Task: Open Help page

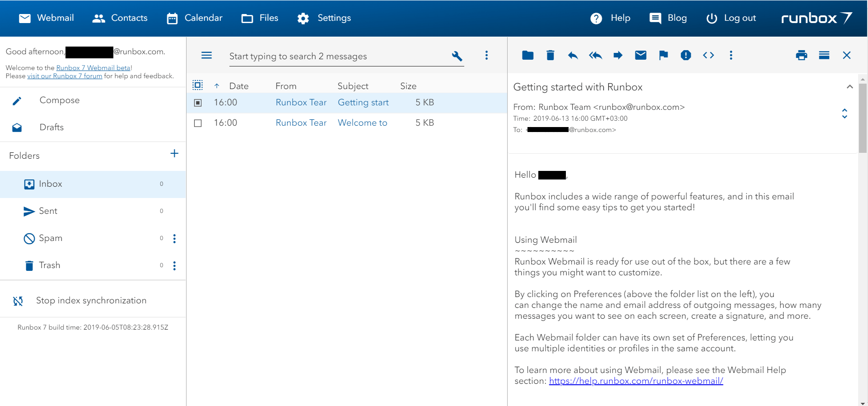Action: tap(610, 18)
